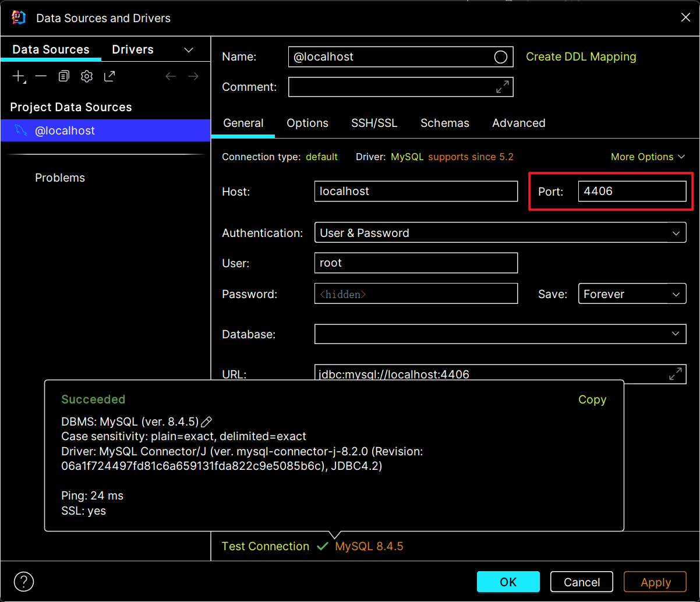
Task: Click the Host input field
Action: pos(416,191)
